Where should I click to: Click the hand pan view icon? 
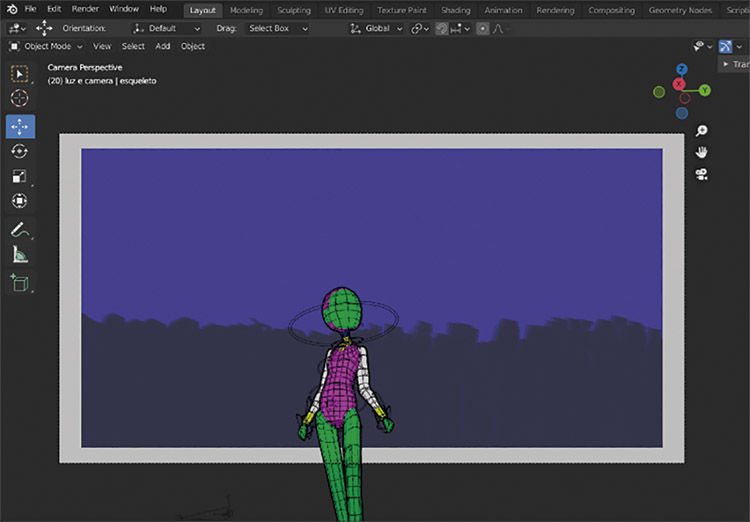point(702,152)
